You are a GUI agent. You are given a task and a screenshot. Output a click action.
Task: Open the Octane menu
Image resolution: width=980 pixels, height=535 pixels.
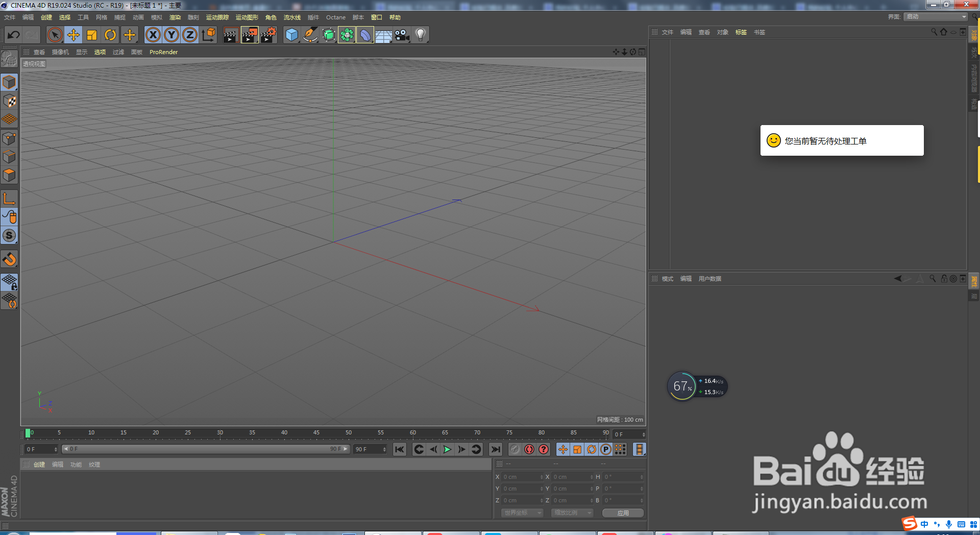tap(336, 17)
